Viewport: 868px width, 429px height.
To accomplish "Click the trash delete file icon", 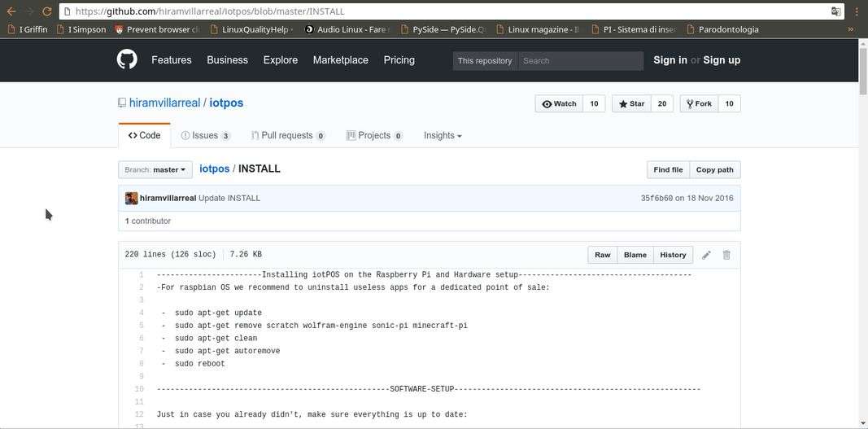I will (726, 255).
